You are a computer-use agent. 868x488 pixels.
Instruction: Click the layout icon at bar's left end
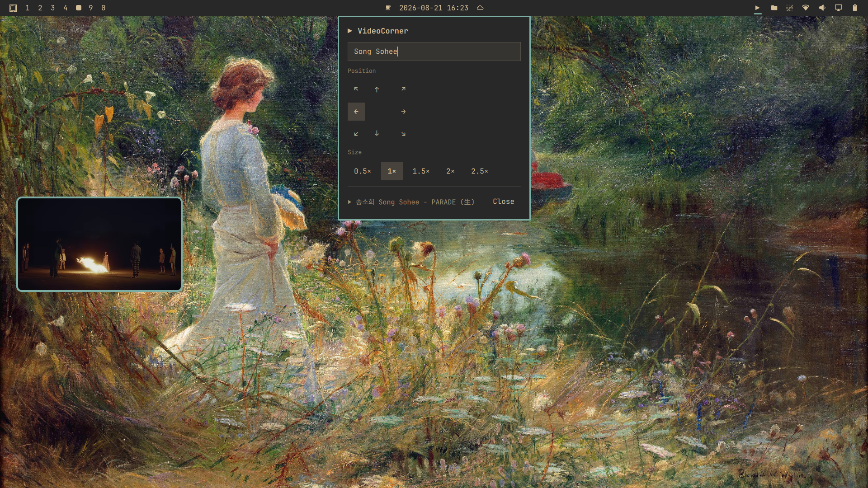pos(13,8)
